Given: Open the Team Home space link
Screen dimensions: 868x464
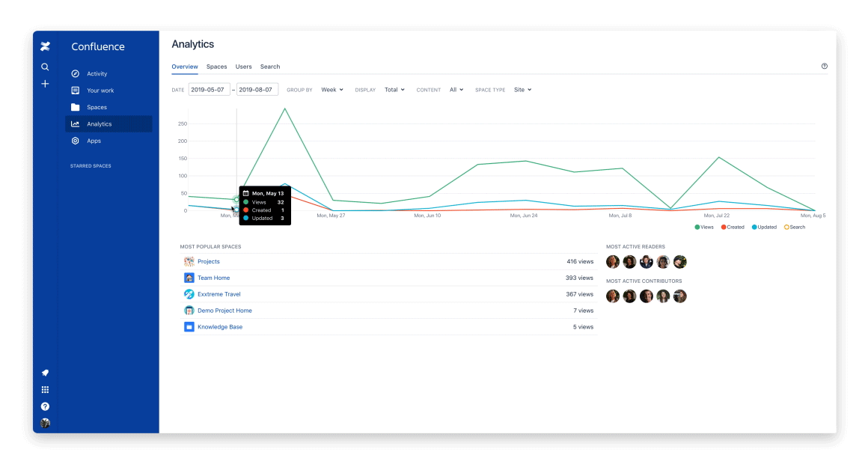Looking at the screenshot, I should tap(213, 277).
